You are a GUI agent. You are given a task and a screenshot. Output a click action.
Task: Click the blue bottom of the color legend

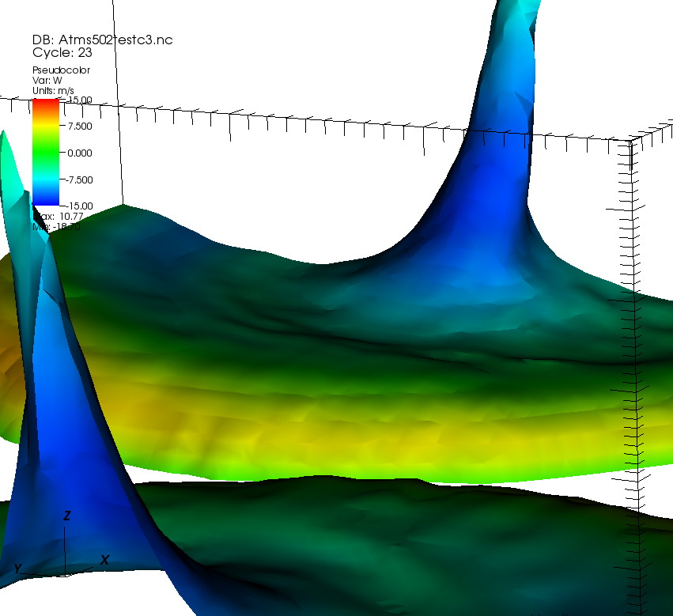tap(45, 198)
